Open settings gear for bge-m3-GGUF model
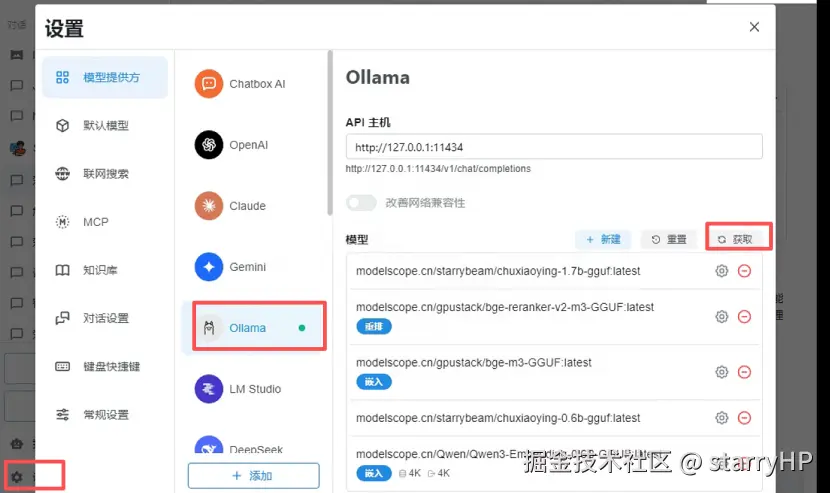The width and height of the screenshot is (830, 493). [721, 372]
